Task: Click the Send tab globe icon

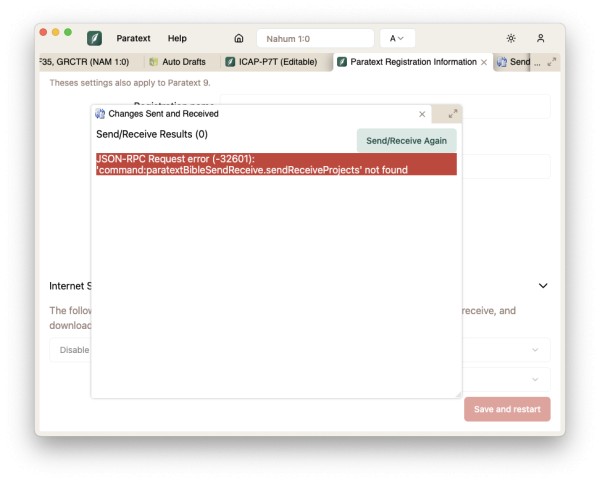Action: (x=502, y=62)
